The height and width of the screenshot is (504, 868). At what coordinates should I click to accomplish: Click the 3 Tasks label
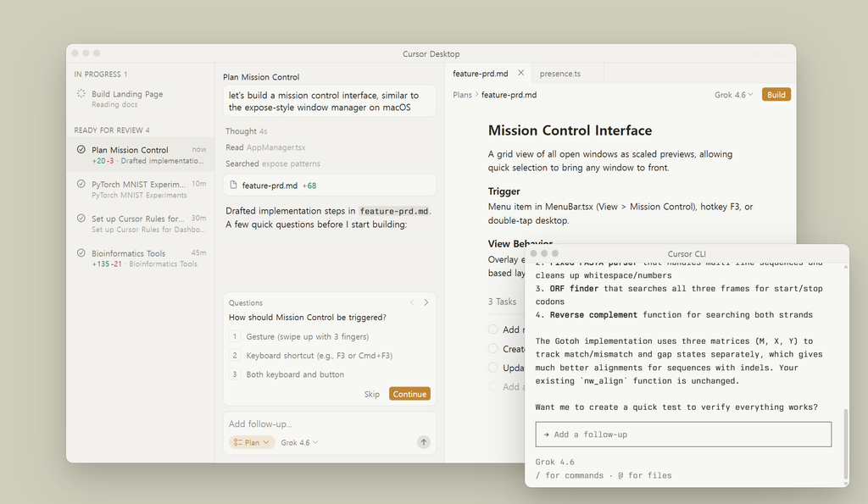pos(502,302)
